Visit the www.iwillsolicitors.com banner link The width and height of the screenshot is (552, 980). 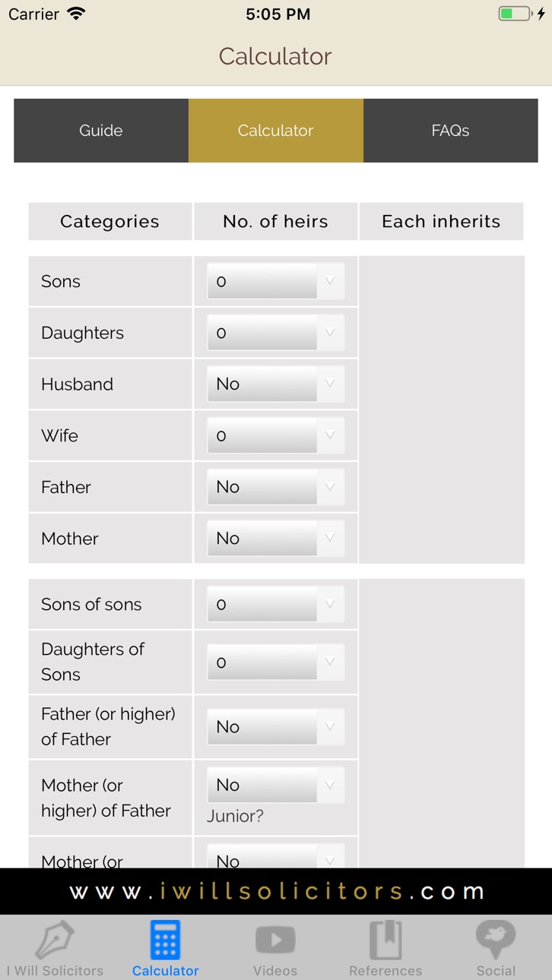click(276, 891)
